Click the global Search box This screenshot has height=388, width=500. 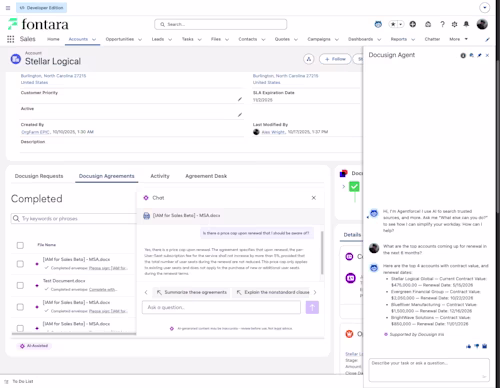tap(220, 24)
